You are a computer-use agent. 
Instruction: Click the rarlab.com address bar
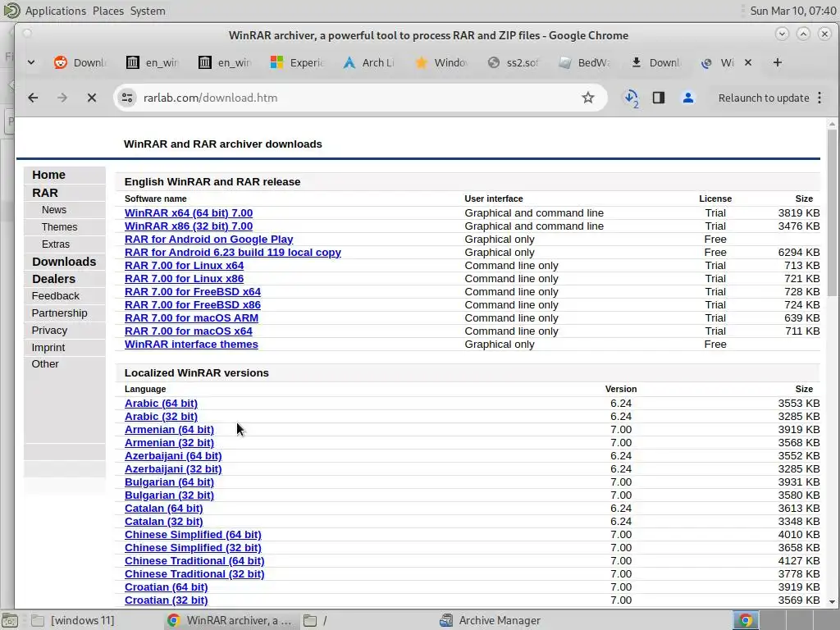coord(359,98)
